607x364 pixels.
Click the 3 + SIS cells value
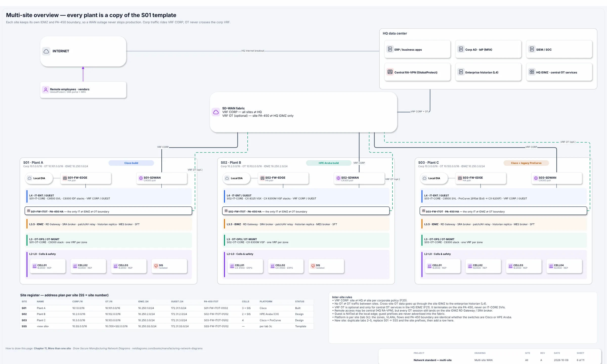coord(246,308)
